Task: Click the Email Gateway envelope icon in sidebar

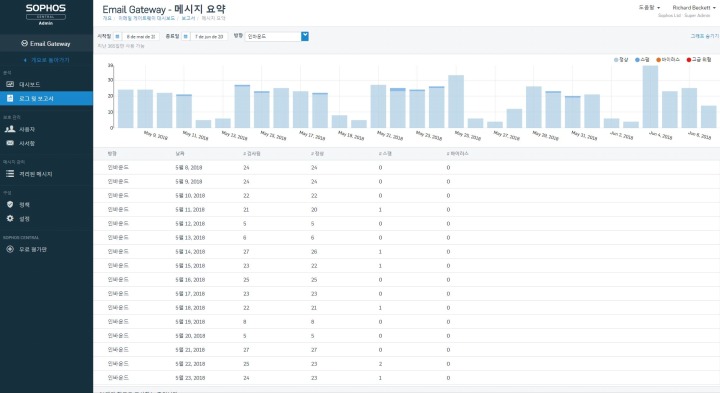Action: 24,44
